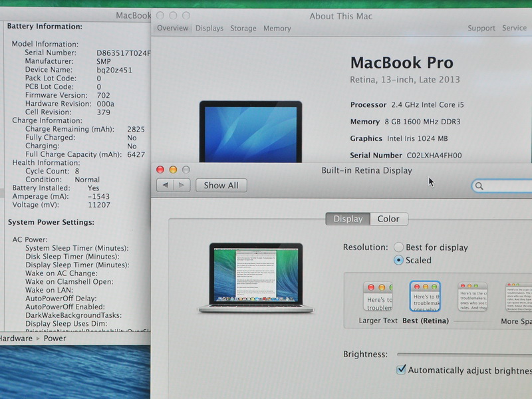Click the Display Sleep Uses Dim row

tap(66, 324)
